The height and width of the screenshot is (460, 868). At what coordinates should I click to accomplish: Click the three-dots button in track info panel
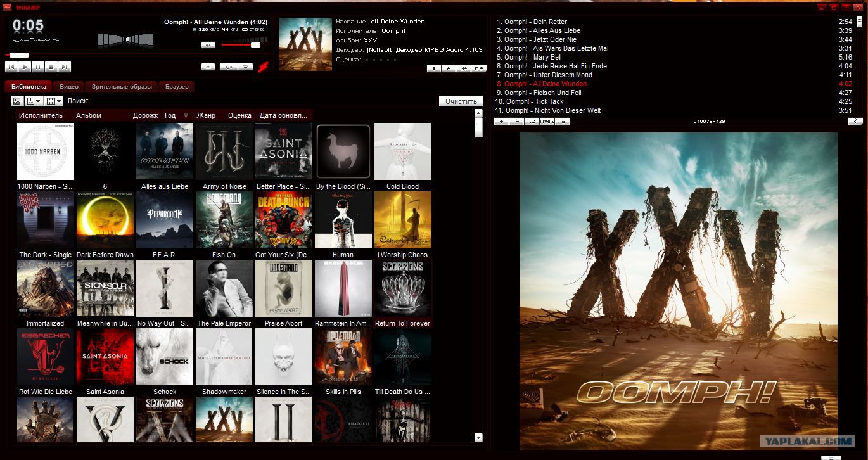[x=433, y=68]
